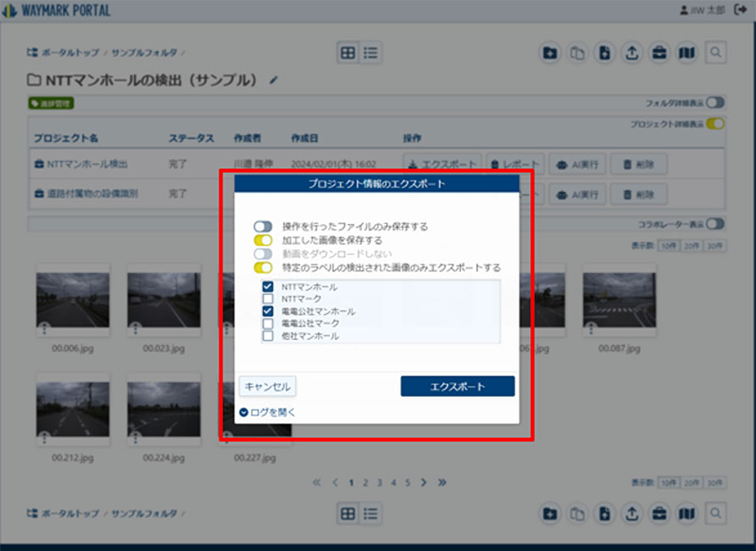Open the map view icon

(x=688, y=53)
